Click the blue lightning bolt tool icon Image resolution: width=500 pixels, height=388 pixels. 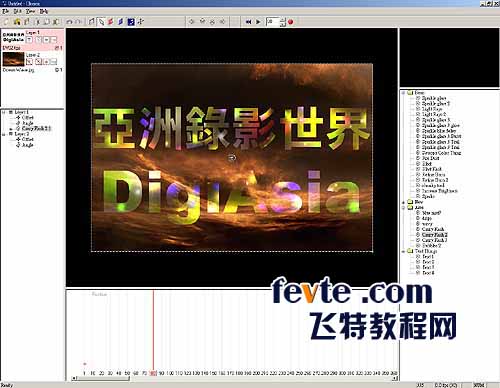point(121,22)
